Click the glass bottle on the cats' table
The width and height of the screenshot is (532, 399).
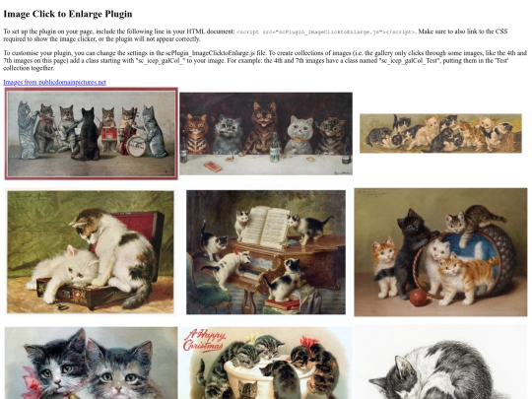coord(275,147)
